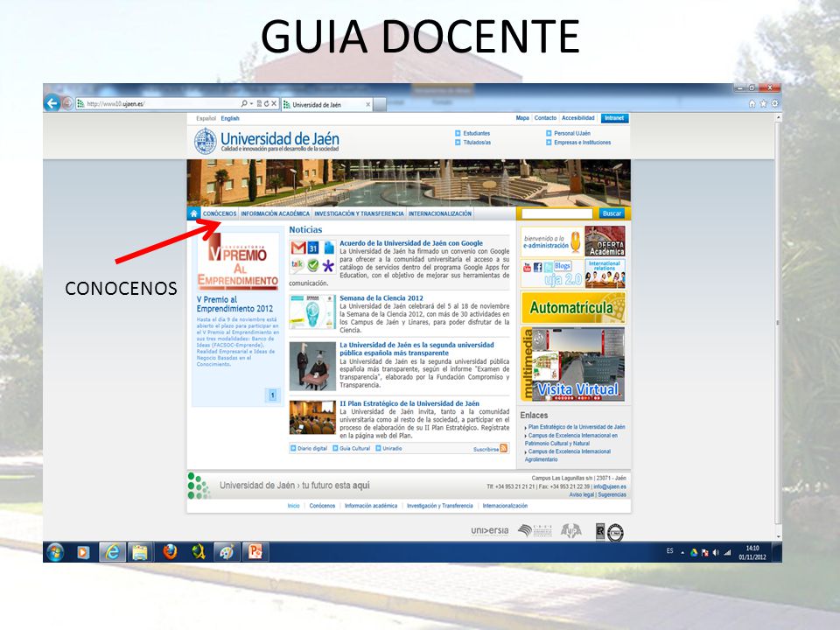Image resolution: width=840 pixels, height=630 pixels.
Task: Open the Personal UJaén link
Action: click(x=572, y=133)
